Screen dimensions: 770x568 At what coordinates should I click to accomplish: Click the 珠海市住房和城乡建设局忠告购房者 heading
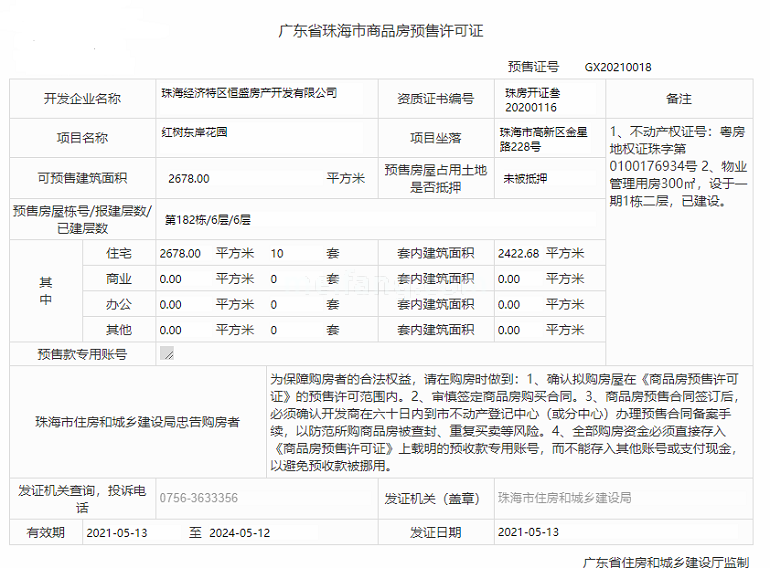[x=138, y=422]
